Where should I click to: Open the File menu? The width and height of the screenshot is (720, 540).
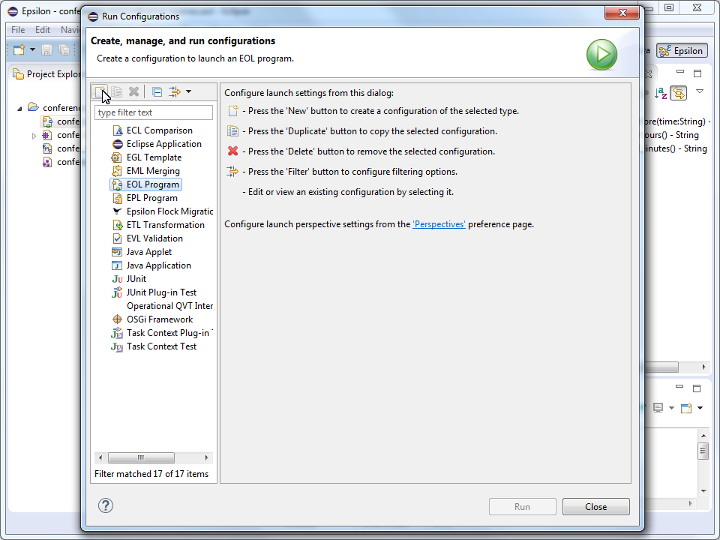point(18,30)
